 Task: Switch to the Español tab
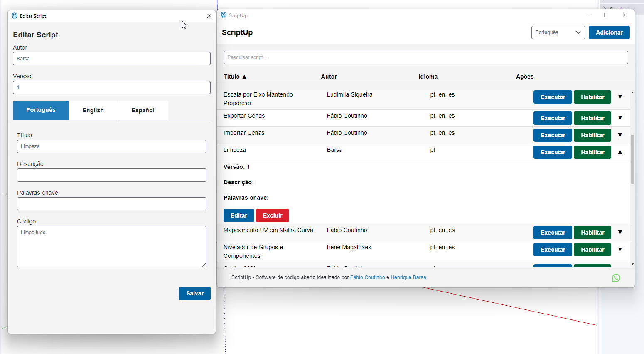click(143, 110)
